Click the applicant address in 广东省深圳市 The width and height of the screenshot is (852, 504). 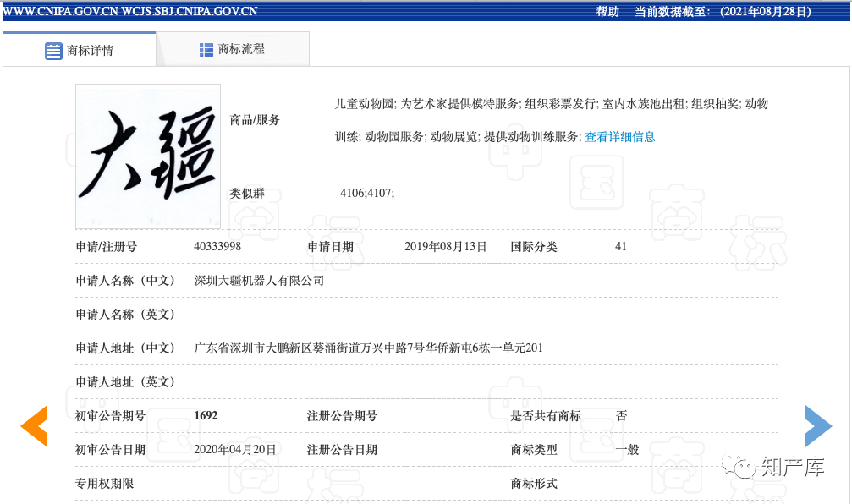click(368, 348)
